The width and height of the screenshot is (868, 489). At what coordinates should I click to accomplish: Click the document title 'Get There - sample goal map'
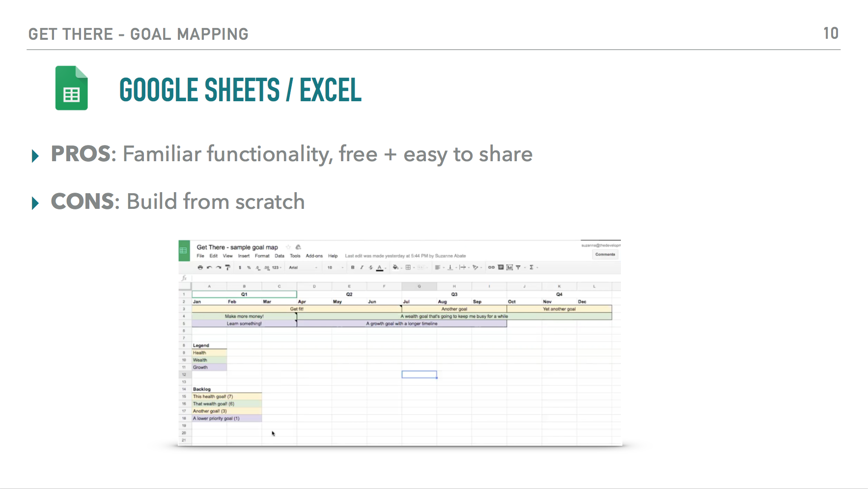[237, 247]
